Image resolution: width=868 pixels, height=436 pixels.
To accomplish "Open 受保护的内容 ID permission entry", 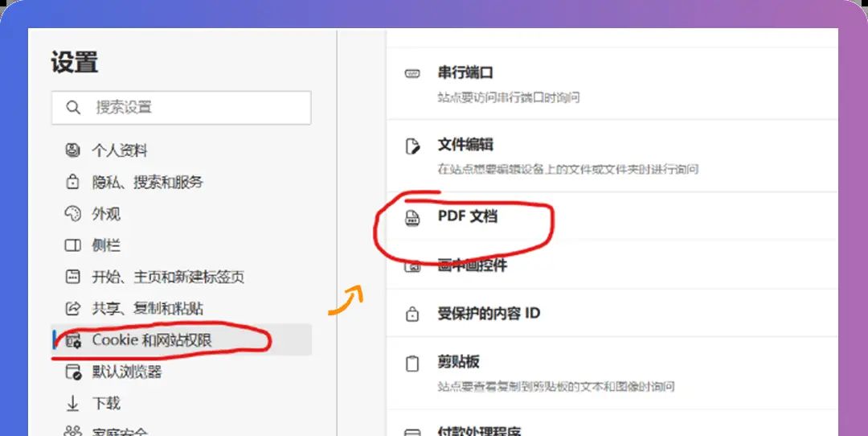I will (612, 313).
